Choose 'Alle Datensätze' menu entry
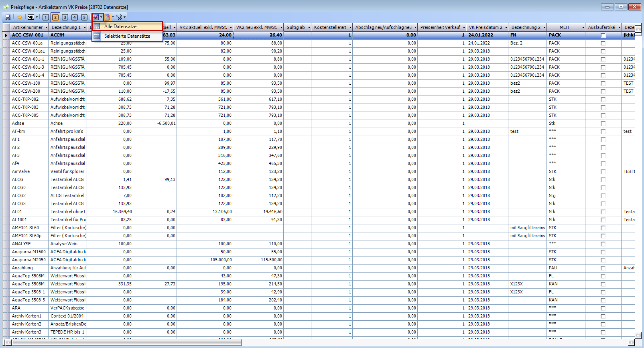The image size is (644, 348). pyautogui.click(x=120, y=26)
